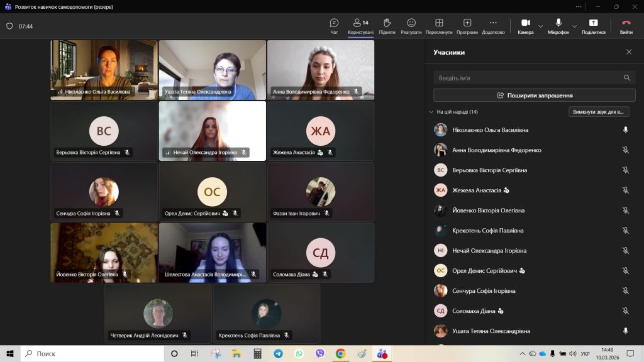Open More options in meeting toolbar

(493, 26)
